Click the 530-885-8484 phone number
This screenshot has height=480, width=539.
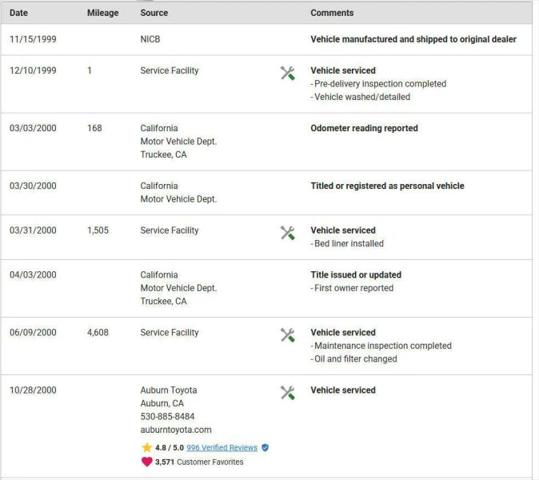click(x=167, y=416)
